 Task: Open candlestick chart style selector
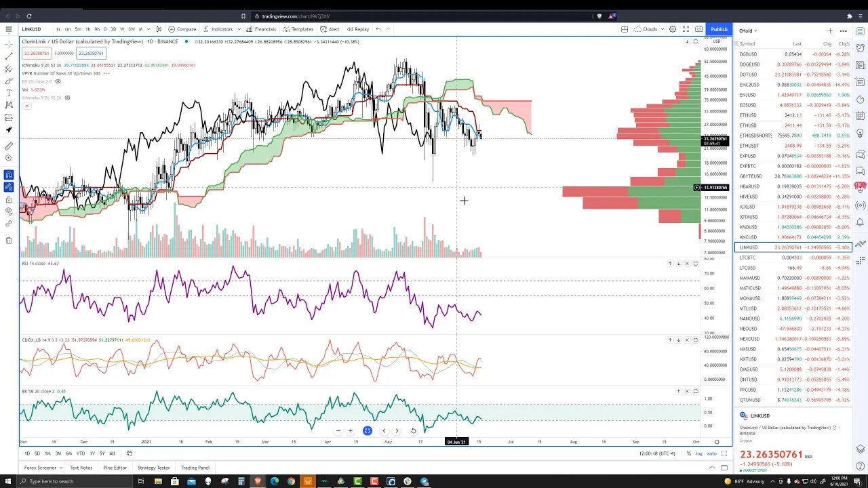(x=159, y=29)
